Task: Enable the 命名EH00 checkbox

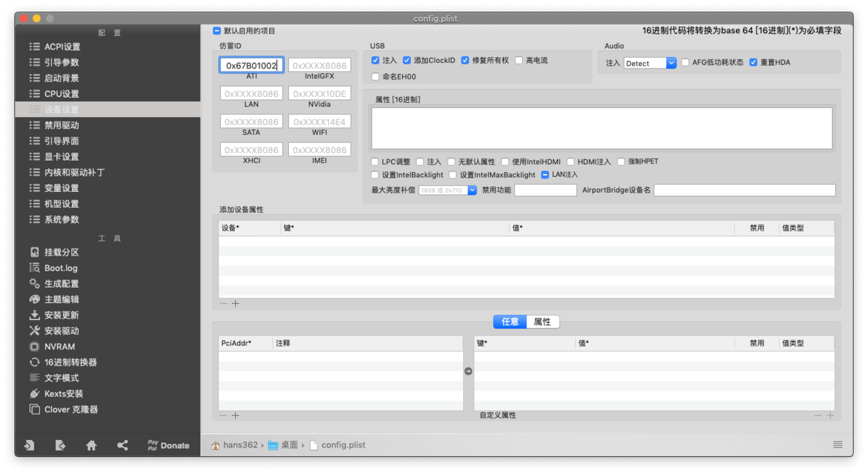Action: click(376, 77)
